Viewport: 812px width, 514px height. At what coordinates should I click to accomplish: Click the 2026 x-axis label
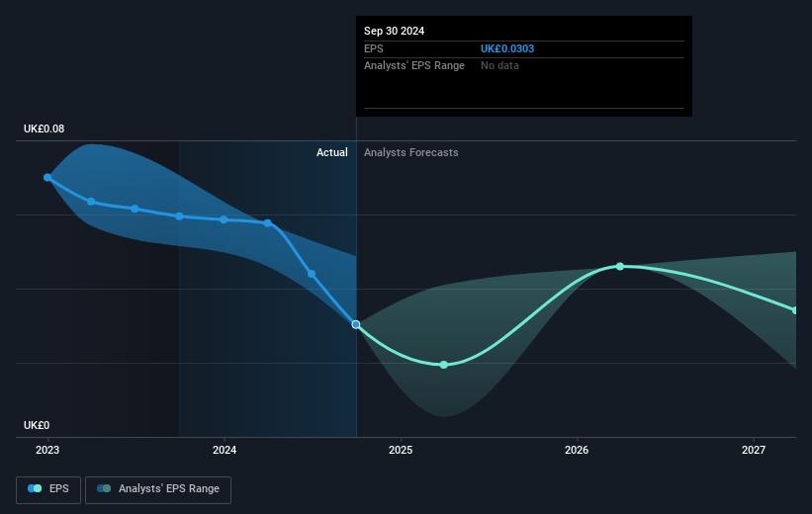(x=577, y=451)
